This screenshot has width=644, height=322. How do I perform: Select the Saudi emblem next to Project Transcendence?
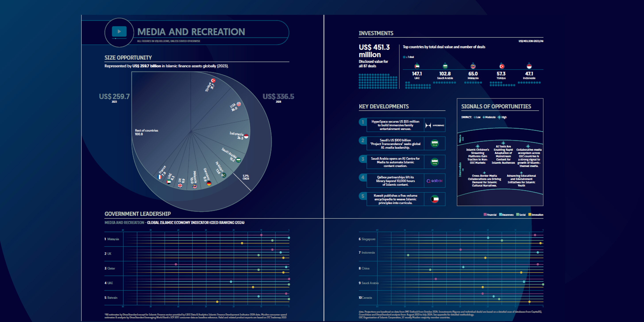[435, 143]
